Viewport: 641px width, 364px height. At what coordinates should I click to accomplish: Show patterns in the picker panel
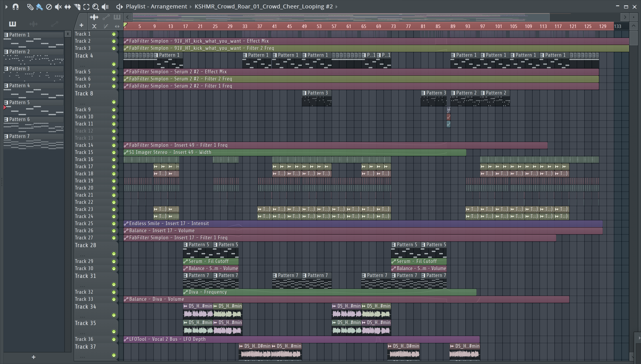point(12,24)
